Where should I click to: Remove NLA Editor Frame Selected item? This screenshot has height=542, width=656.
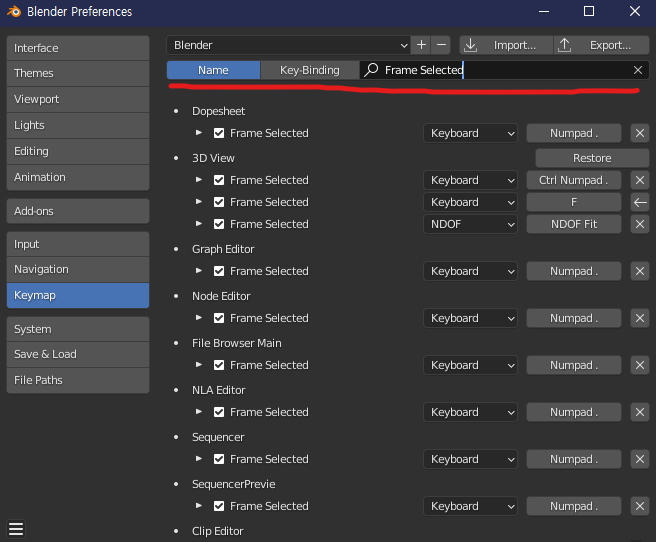[x=640, y=412]
